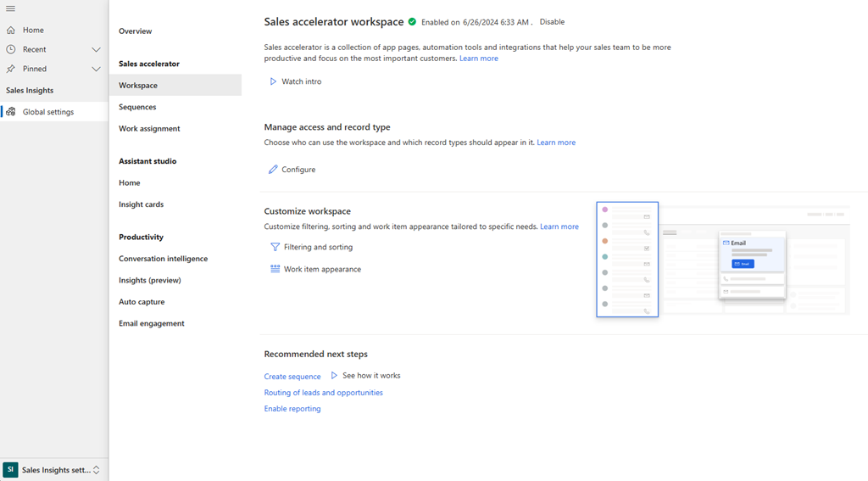Click the Recommended next steps heading
This screenshot has width=868, height=481.
(x=315, y=354)
